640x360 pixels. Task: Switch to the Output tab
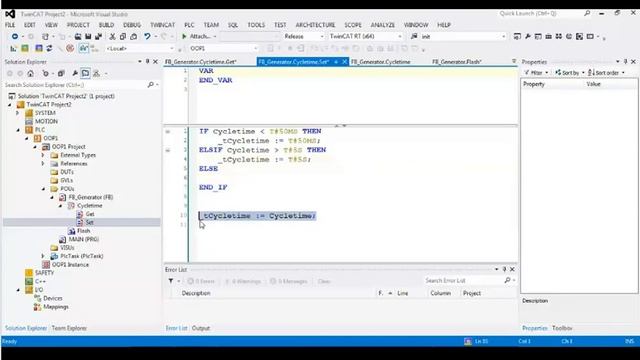(x=201, y=328)
